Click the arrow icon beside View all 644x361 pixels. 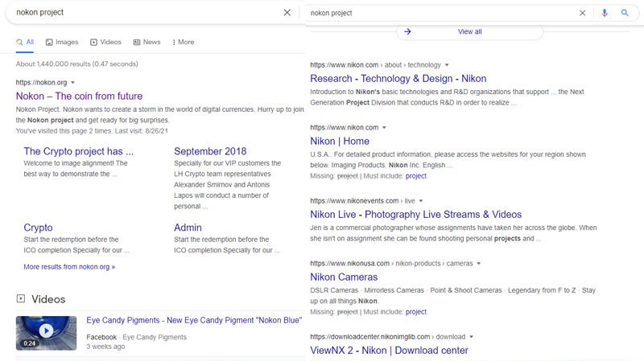pos(407,31)
